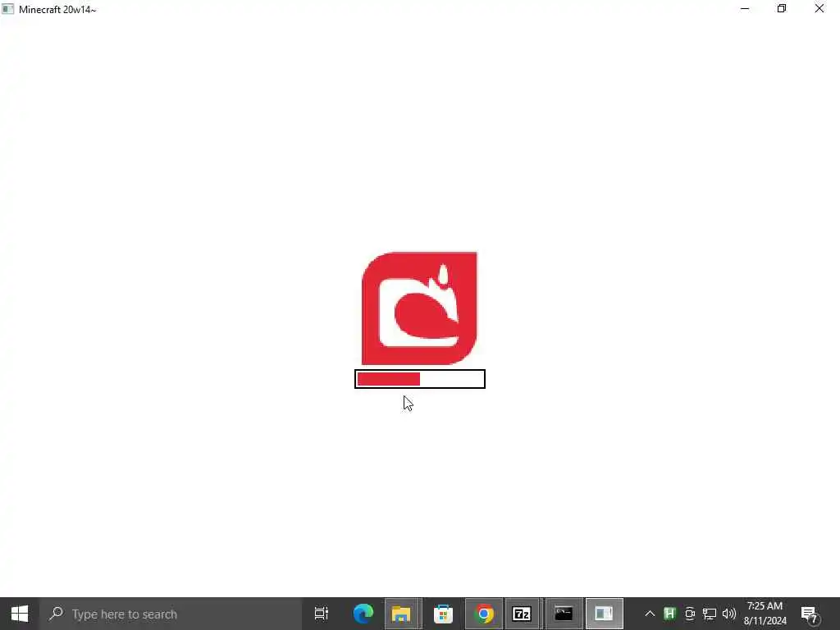
Task: Switch to the command prompt window
Action: point(563,614)
